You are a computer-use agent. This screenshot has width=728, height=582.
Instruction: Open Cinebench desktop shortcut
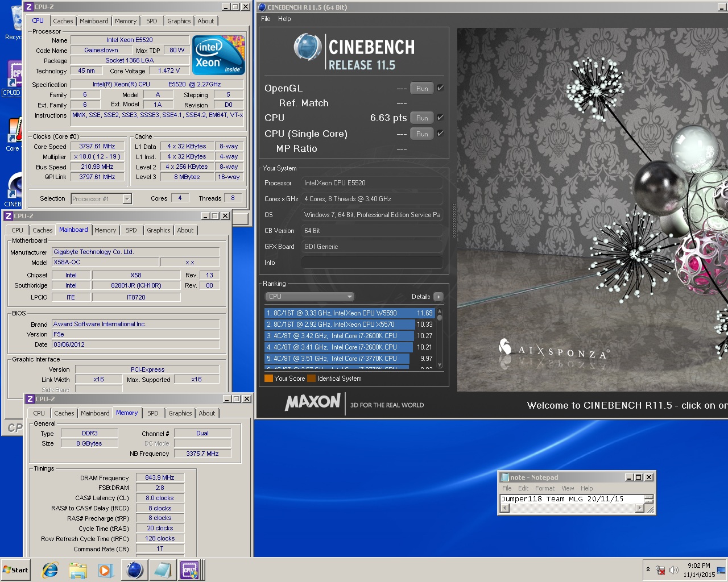(13, 190)
